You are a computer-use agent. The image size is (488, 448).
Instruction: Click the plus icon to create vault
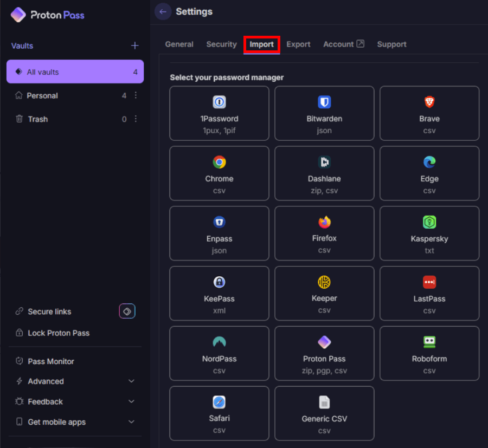(x=135, y=46)
